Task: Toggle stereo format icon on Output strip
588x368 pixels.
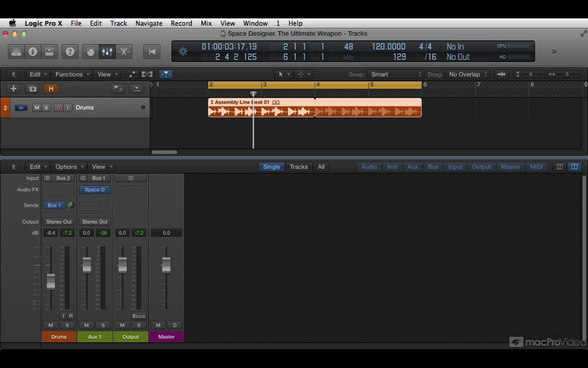Action: (131, 178)
